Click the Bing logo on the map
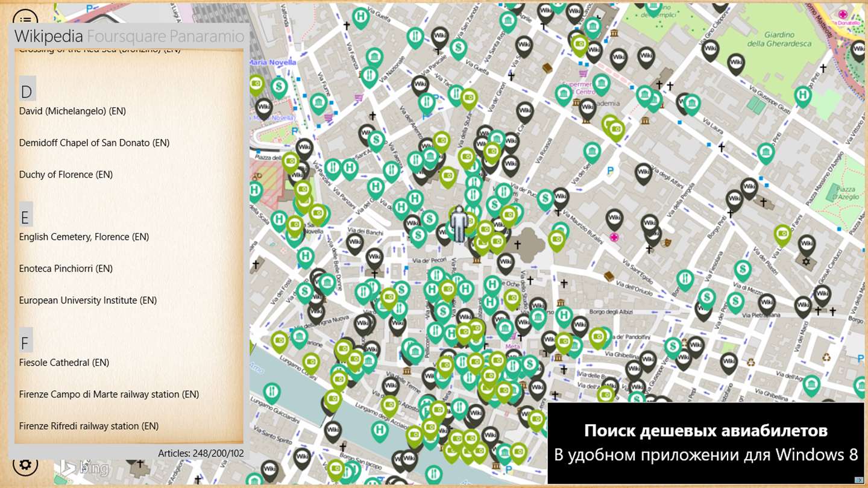The width and height of the screenshot is (868, 488). (x=84, y=468)
